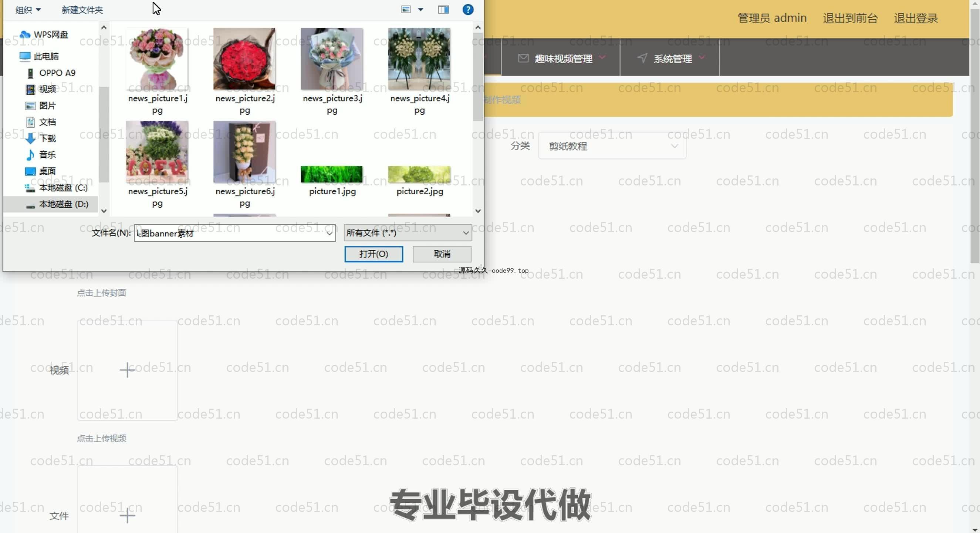Open the 桌面 folder in navigation pane
The height and width of the screenshot is (533, 980).
coord(41,171)
